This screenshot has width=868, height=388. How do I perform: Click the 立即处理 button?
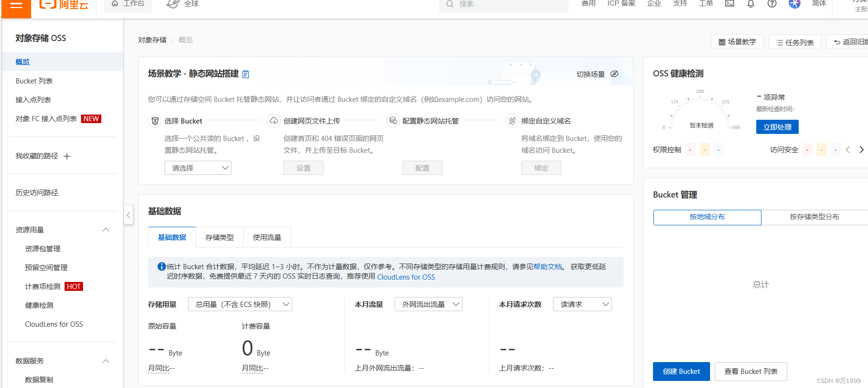777,127
